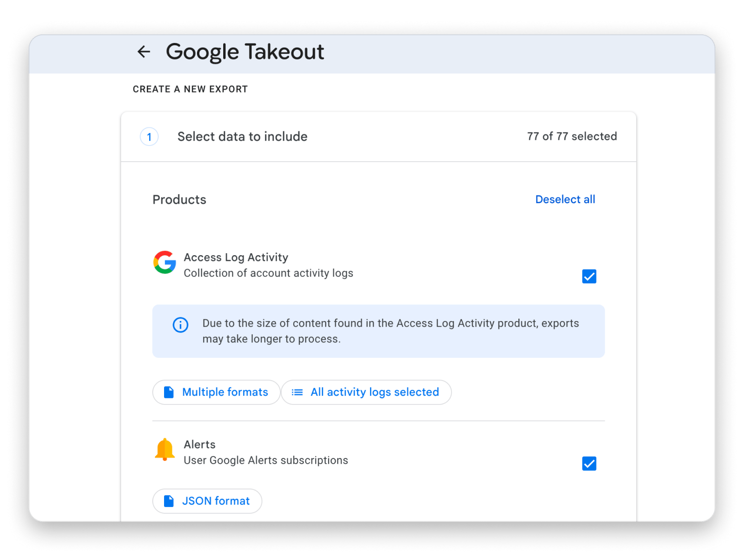Click the step 1 circle indicator
The image size is (744, 560).
[149, 137]
